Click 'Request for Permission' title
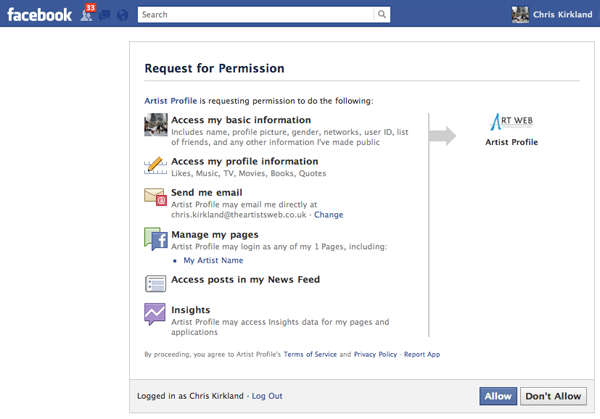Viewport: 600px width, 419px height. pyautogui.click(x=214, y=68)
